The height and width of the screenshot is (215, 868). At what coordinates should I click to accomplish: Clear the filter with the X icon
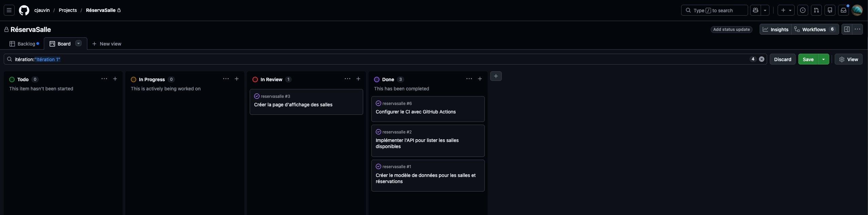tap(762, 59)
